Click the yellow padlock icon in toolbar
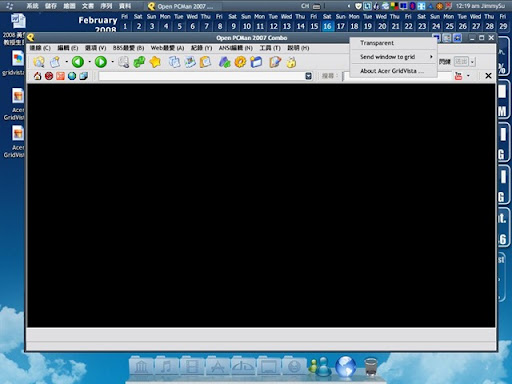The width and height of the screenshot is (512, 384). click(x=291, y=62)
